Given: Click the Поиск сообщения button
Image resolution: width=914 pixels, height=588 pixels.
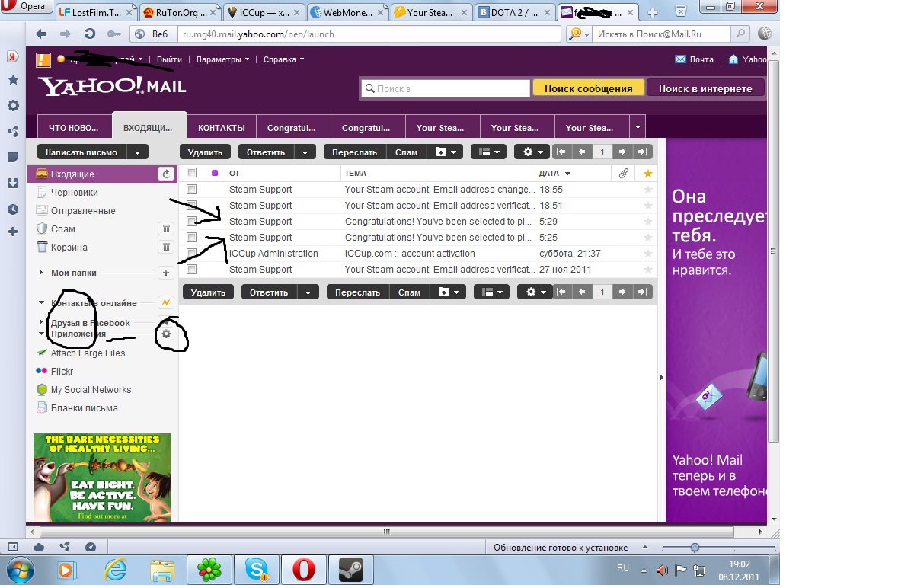Looking at the screenshot, I should (x=589, y=88).
